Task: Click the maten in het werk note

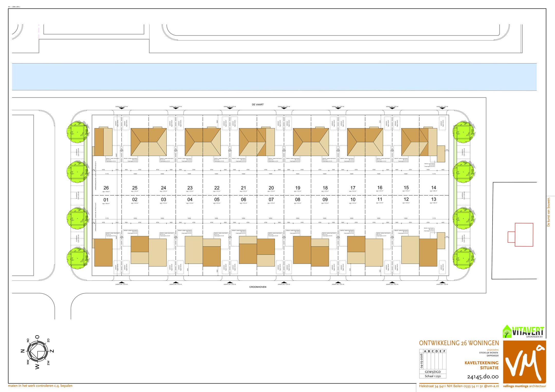Action: click(x=40, y=386)
